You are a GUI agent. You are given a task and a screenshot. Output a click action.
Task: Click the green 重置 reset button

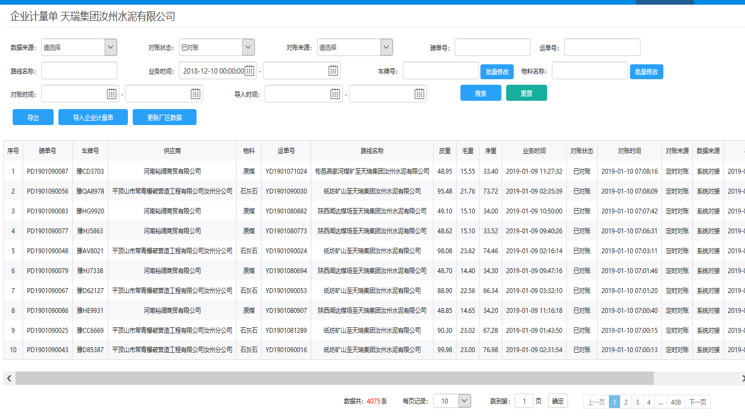point(526,93)
